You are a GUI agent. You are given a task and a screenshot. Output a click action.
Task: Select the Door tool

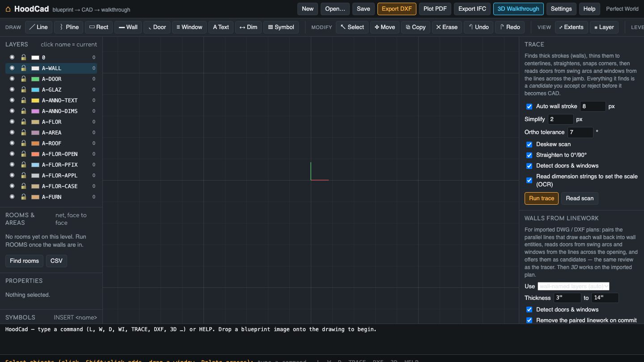coord(157,27)
